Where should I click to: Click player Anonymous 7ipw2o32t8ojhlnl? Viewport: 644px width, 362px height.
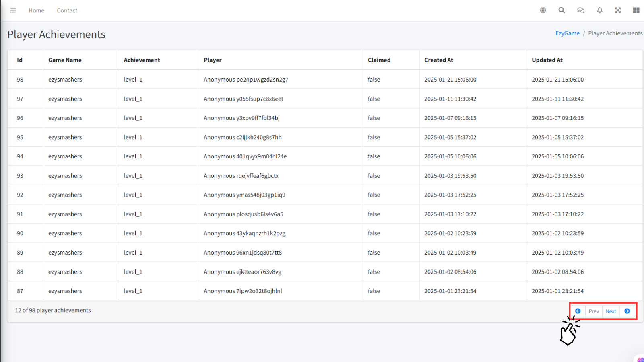[243, 291]
